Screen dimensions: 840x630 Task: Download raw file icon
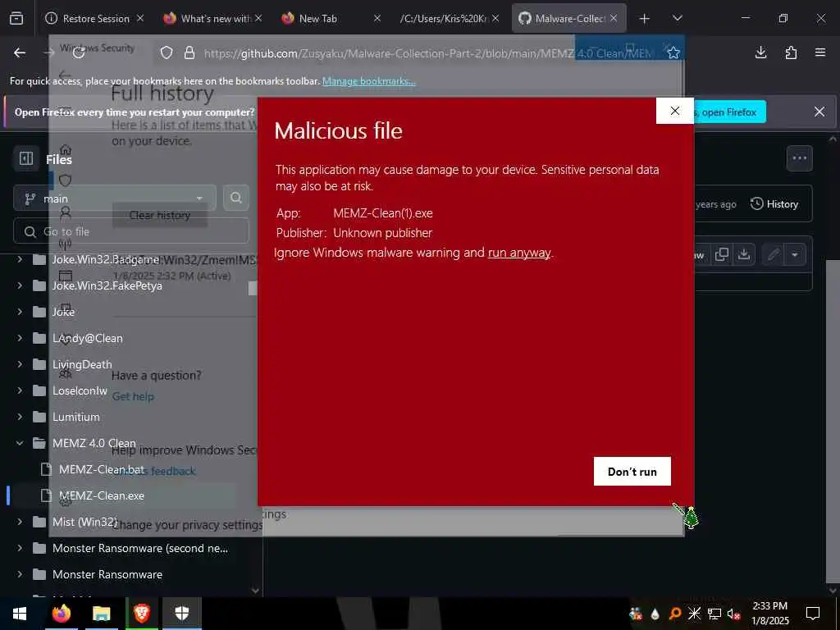click(x=743, y=254)
